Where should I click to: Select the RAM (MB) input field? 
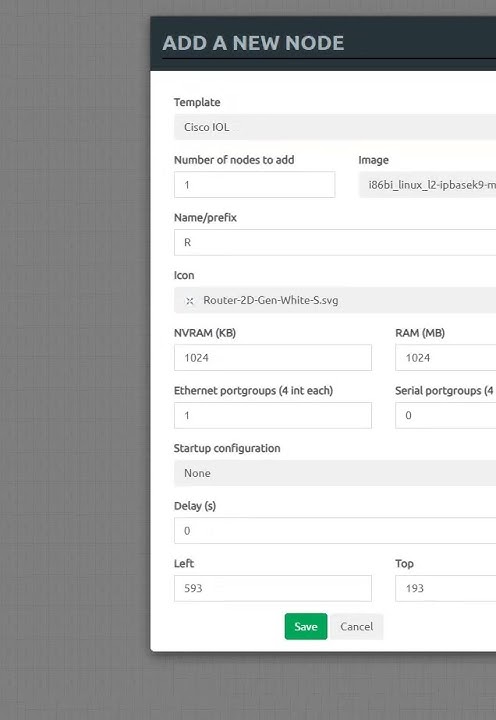pos(445,358)
